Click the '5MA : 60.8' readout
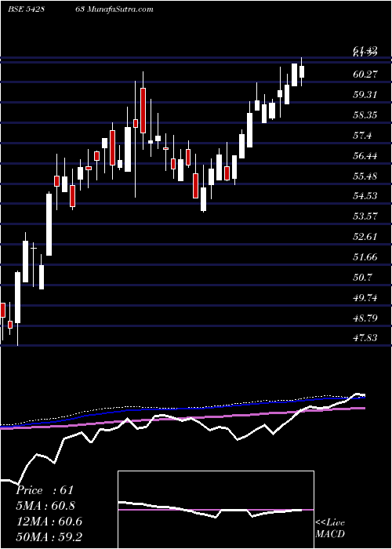 [x=45, y=506]
